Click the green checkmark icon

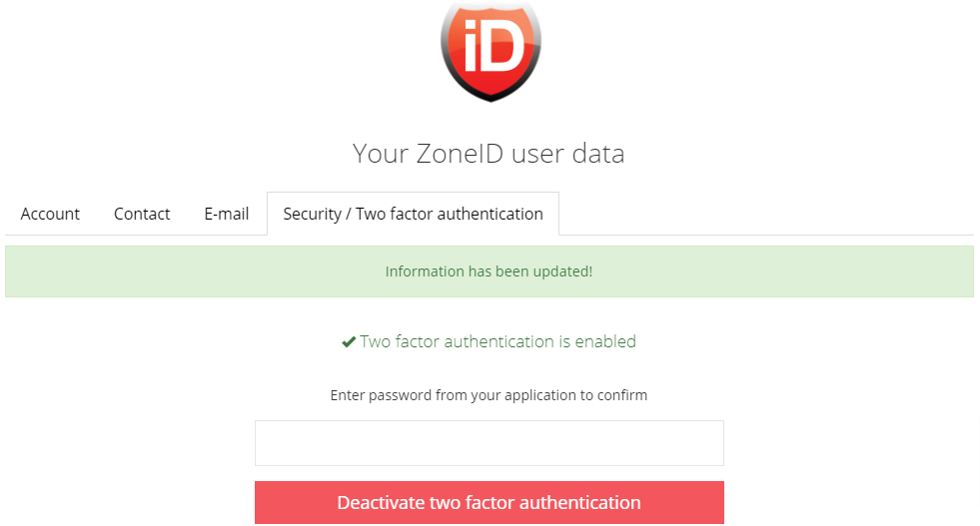349,341
